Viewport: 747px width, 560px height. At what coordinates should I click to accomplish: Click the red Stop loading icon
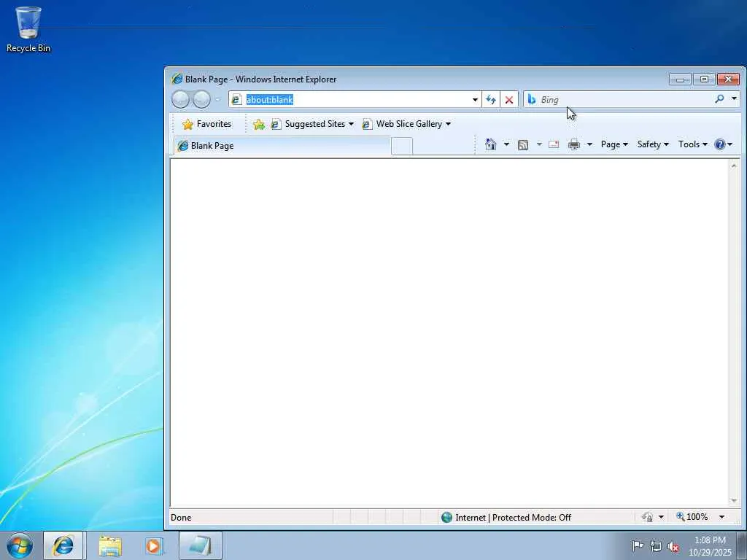508,99
